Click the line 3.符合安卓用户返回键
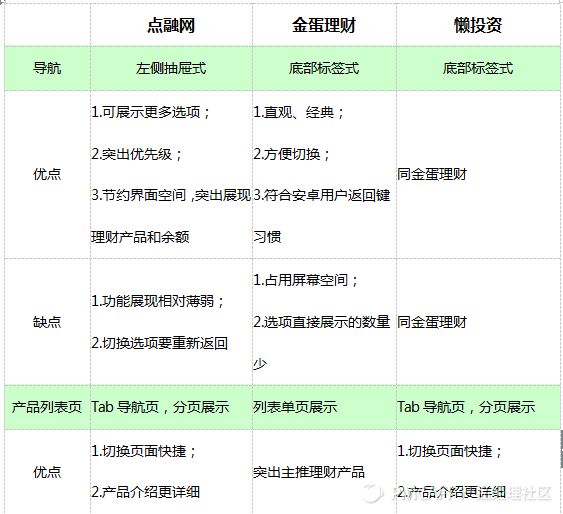This screenshot has width=563, height=514. coord(322,196)
